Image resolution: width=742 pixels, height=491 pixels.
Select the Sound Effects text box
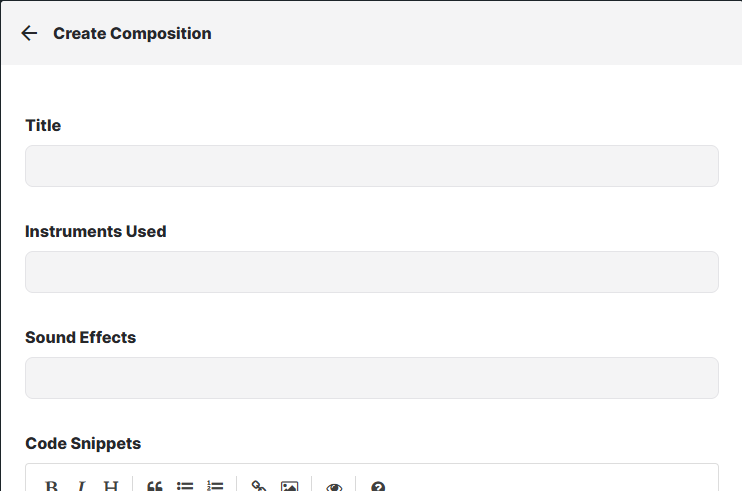(x=371, y=378)
